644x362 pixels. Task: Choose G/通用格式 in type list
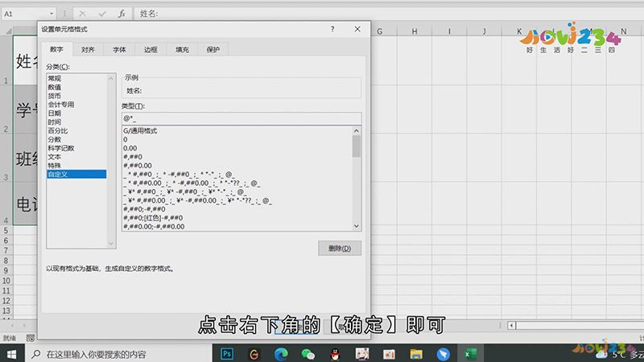pyautogui.click(x=237, y=131)
